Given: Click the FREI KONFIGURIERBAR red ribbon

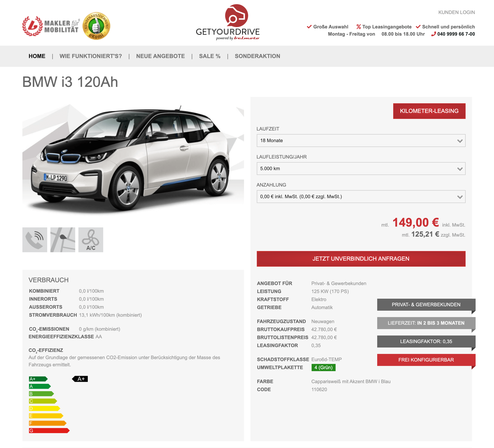Looking at the screenshot, I should click(x=426, y=360).
